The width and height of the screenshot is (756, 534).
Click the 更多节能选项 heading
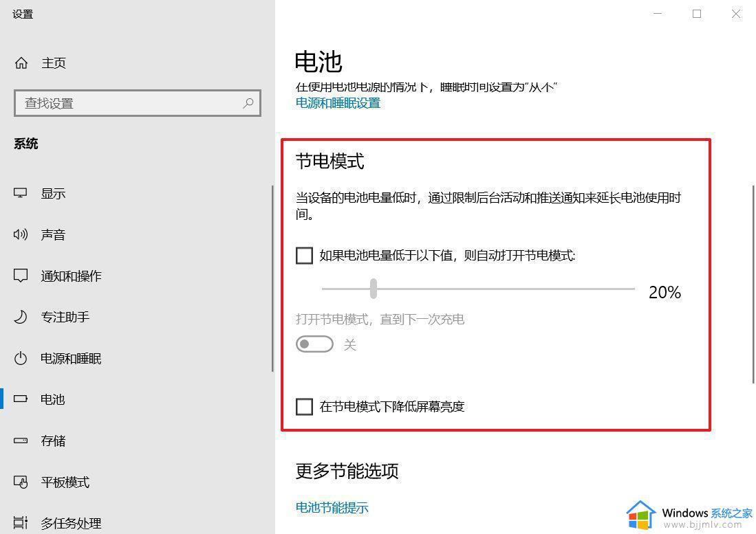[347, 471]
